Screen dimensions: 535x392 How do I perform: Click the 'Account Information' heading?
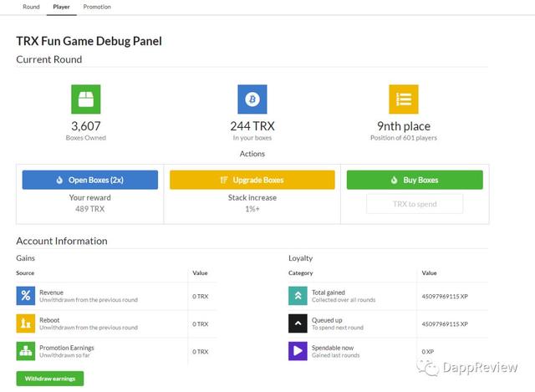coord(62,241)
